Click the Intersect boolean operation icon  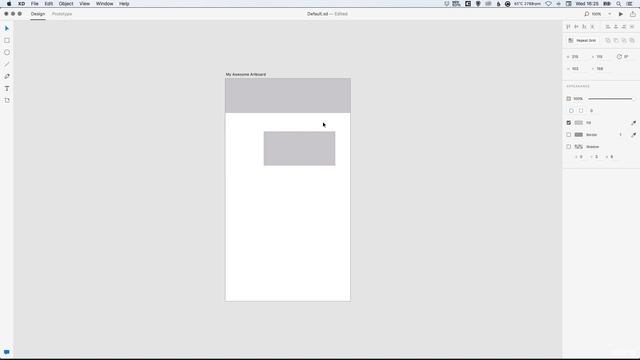point(624,40)
